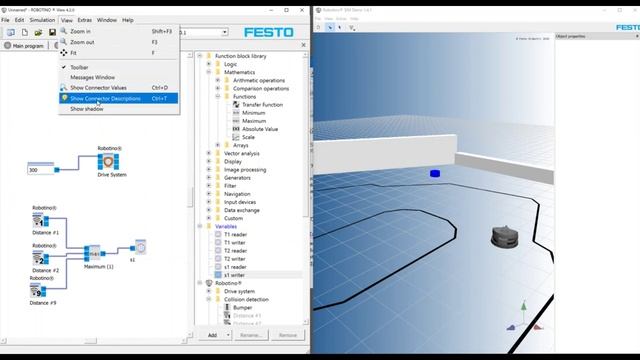
Task: Select the Data exchange folder
Action: click(x=242, y=210)
